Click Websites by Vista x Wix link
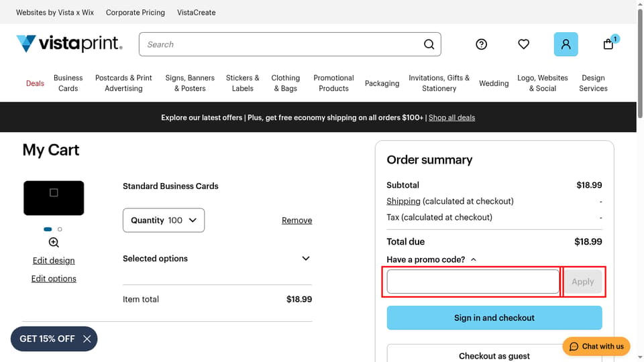The image size is (644, 362). click(x=55, y=12)
